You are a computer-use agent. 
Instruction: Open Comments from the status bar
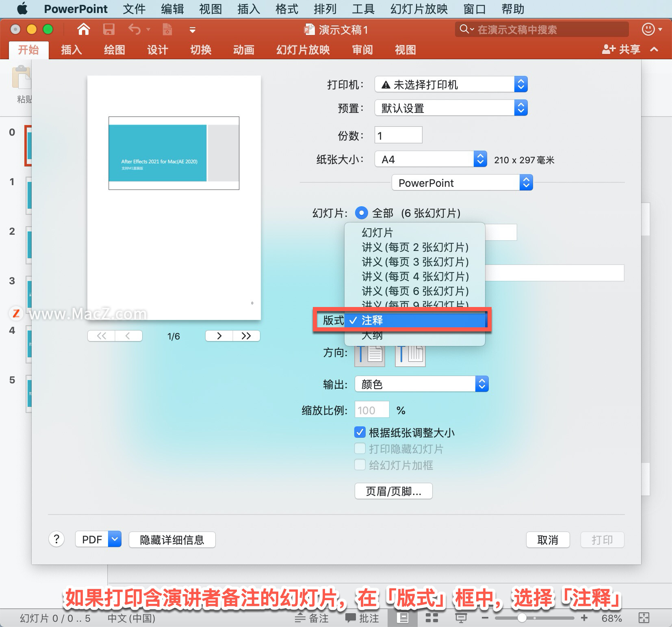point(362,618)
